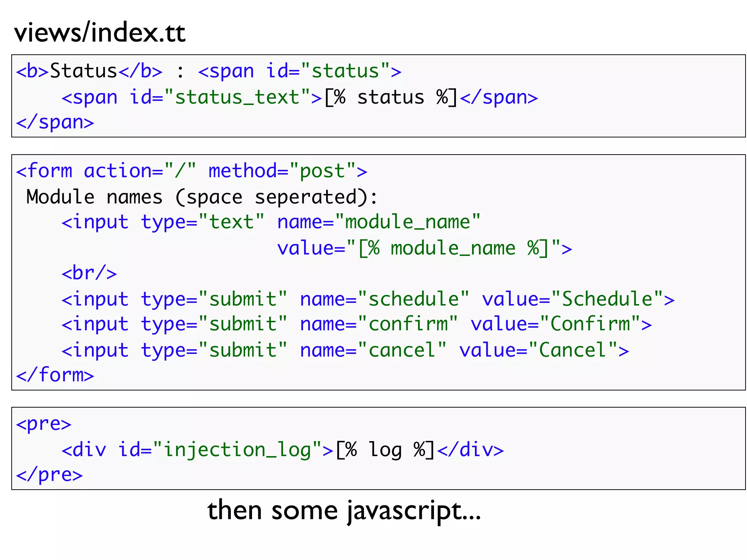
Task: Click the br line break tag
Action: (x=89, y=273)
